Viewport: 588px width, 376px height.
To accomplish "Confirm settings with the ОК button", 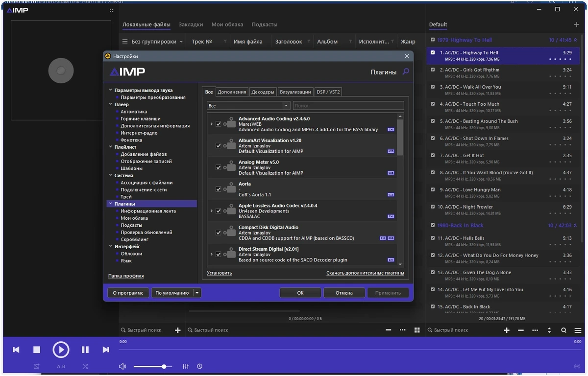I will point(300,293).
